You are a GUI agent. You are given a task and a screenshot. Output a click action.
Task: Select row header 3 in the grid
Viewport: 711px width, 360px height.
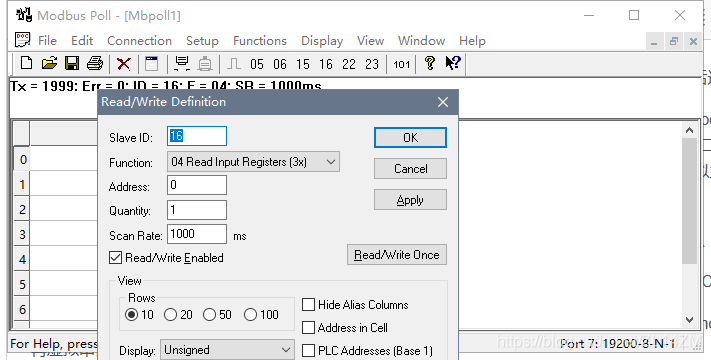[x=22, y=234]
